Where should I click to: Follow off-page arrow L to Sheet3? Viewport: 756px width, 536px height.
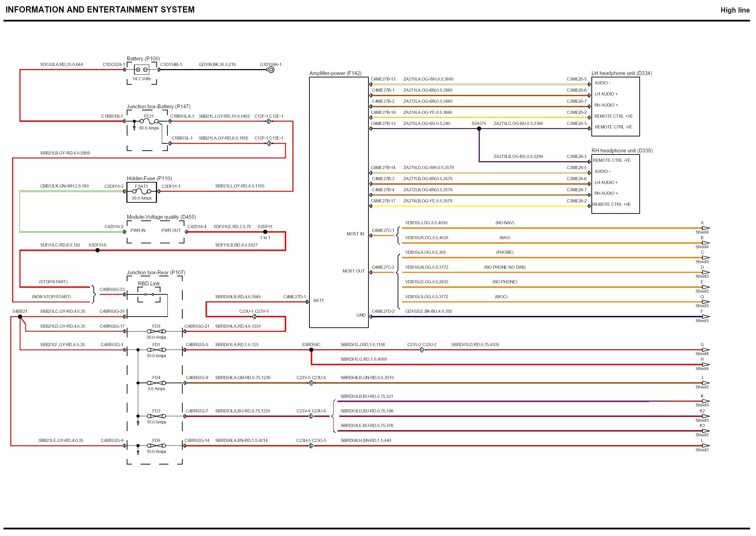click(705, 445)
